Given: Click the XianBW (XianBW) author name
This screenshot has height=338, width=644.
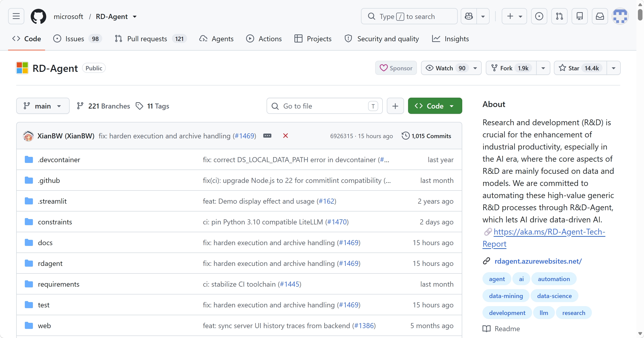Looking at the screenshot, I should [66, 136].
